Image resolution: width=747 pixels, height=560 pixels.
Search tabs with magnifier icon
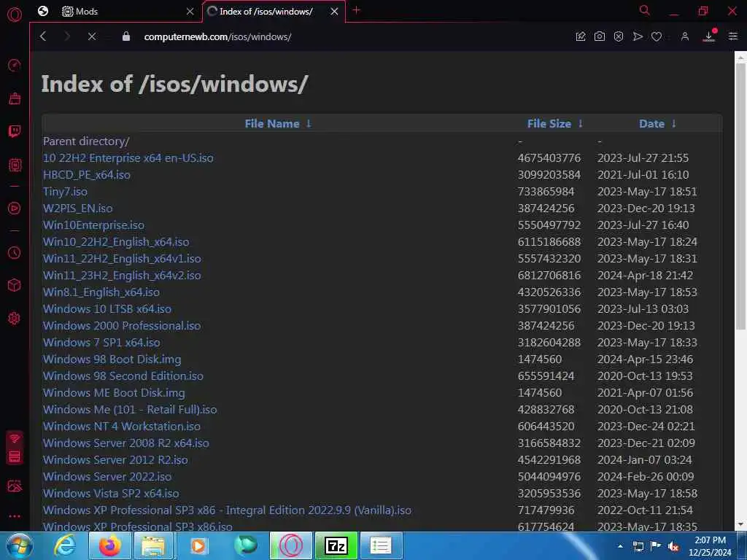pyautogui.click(x=644, y=10)
